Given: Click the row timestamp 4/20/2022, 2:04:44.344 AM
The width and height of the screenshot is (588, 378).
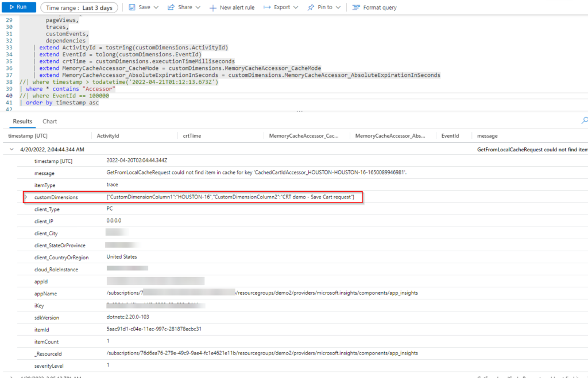Looking at the screenshot, I should coord(52,150).
